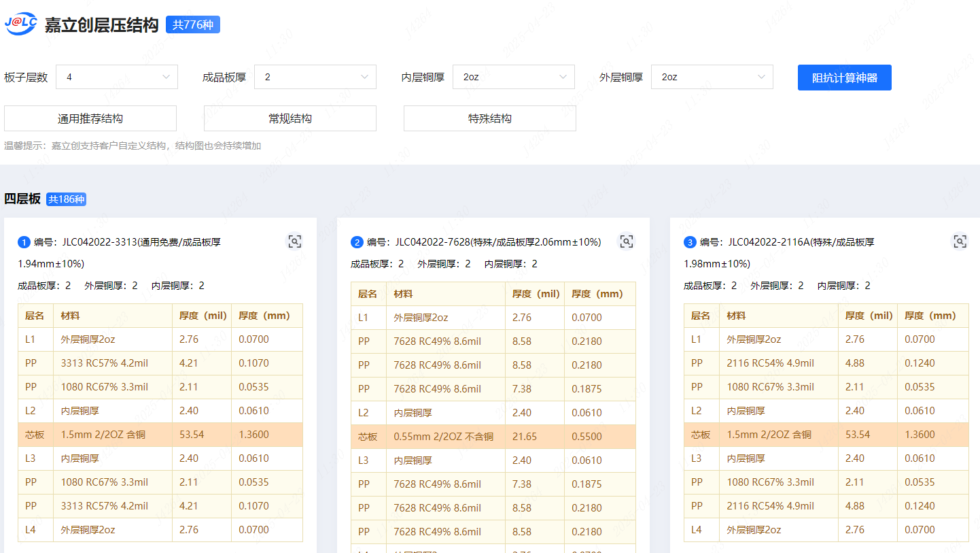Click the 四层板 heading
This screenshot has height=553, width=980.
coord(22,199)
